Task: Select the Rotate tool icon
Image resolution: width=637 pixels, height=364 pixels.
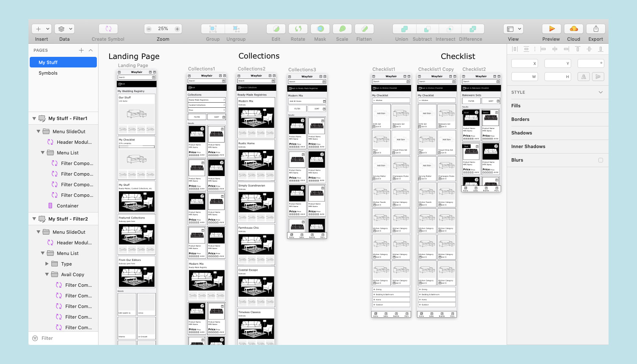Action: pos(298,29)
